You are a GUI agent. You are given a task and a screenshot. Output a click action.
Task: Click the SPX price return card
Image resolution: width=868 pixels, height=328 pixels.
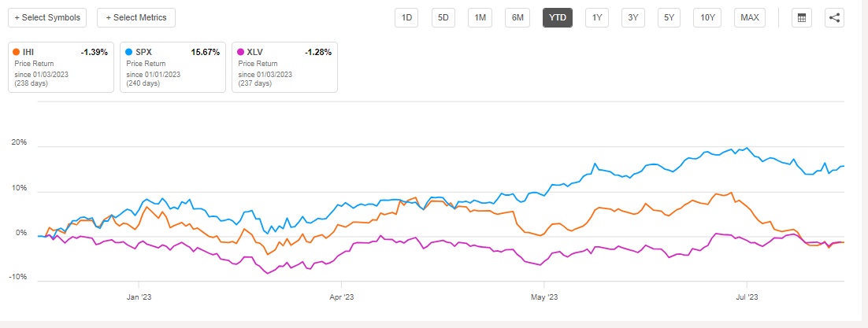pos(172,67)
